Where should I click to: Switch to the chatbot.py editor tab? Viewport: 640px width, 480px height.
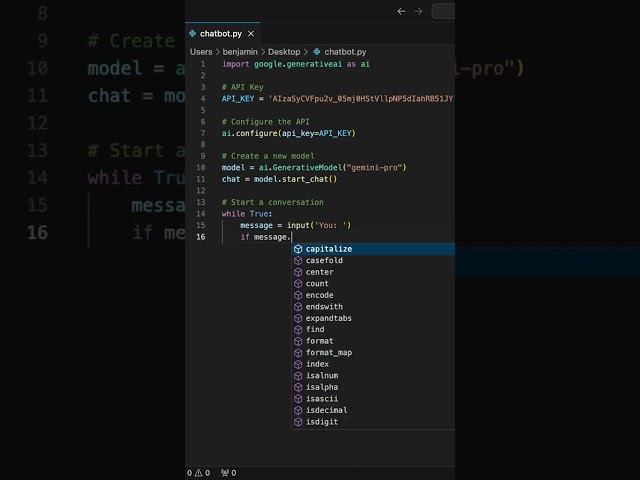tap(222, 34)
